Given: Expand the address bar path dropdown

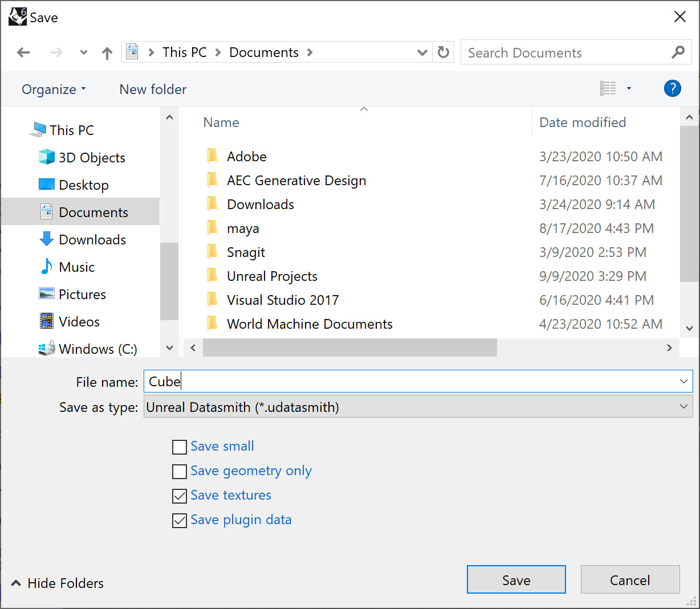Looking at the screenshot, I should click(x=422, y=52).
